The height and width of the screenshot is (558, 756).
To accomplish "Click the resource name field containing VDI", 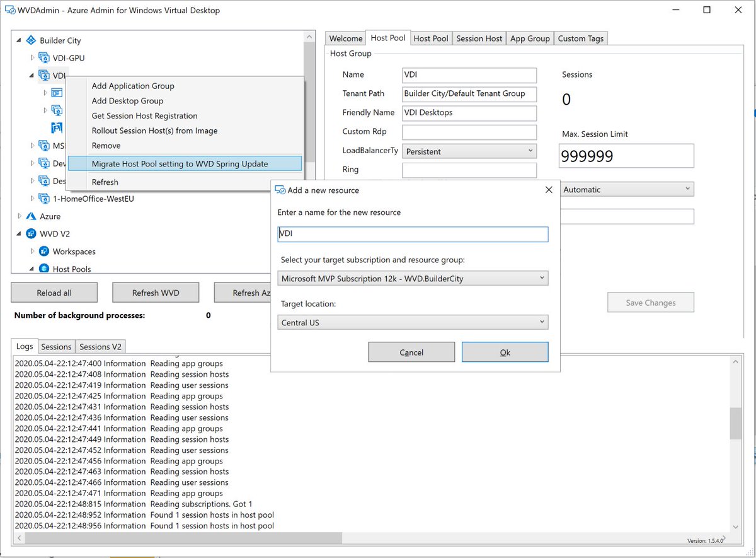I will [413, 233].
